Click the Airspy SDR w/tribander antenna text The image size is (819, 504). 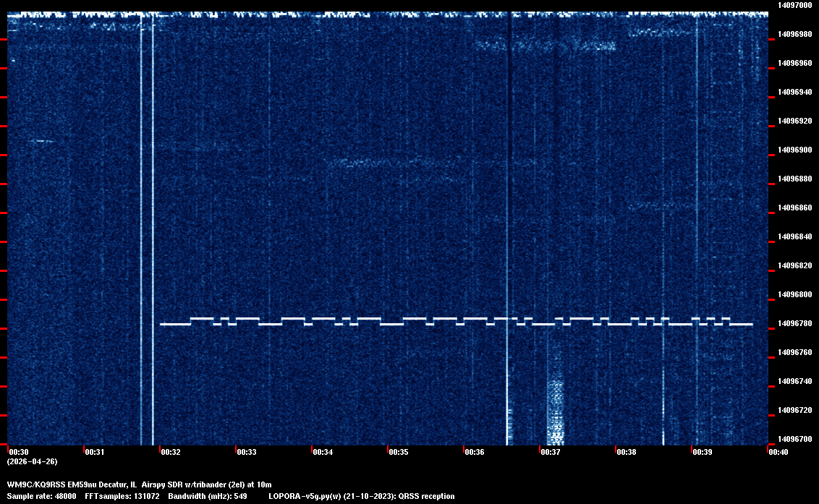click(x=206, y=484)
